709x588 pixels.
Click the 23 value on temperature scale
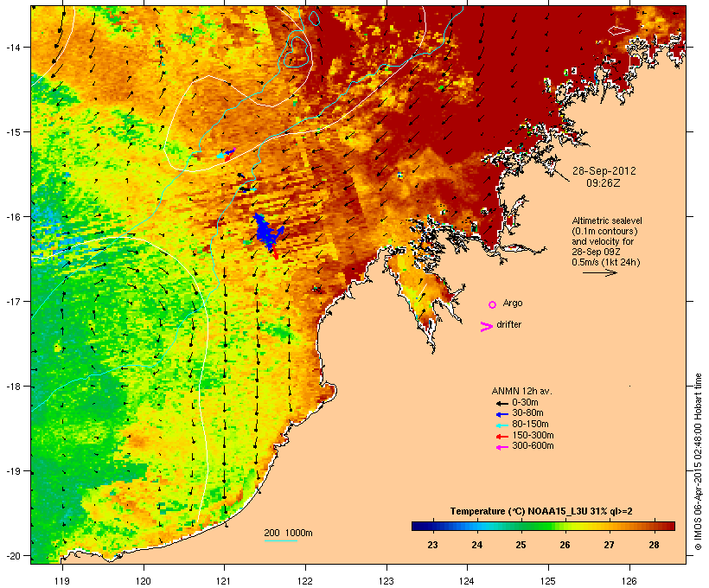432,545
